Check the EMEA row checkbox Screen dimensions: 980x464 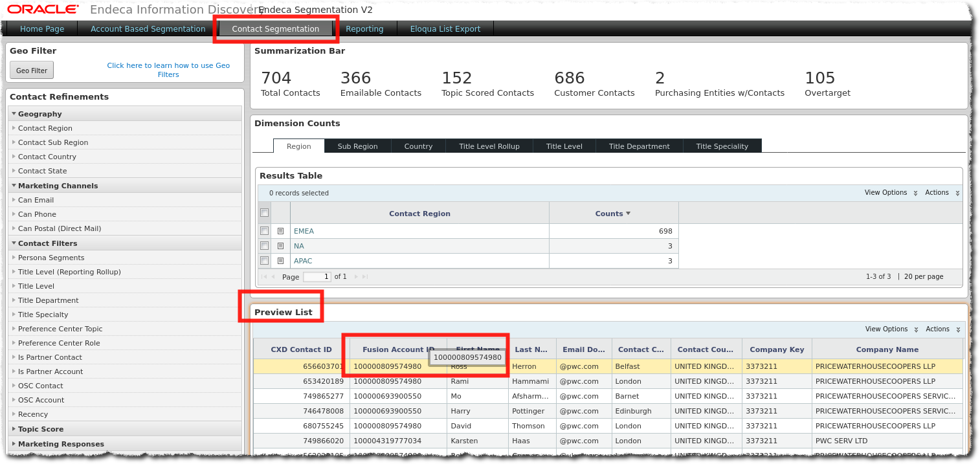click(264, 231)
